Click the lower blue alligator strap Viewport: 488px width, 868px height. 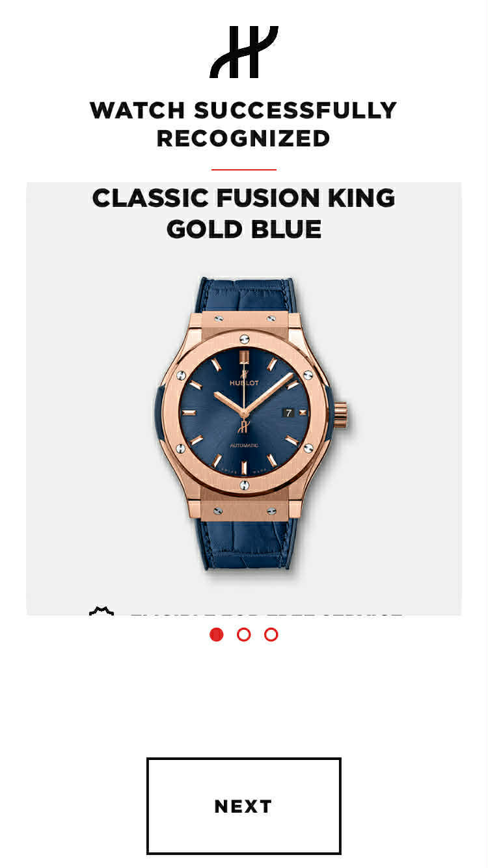pyautogui.click(x=248, y=545)
